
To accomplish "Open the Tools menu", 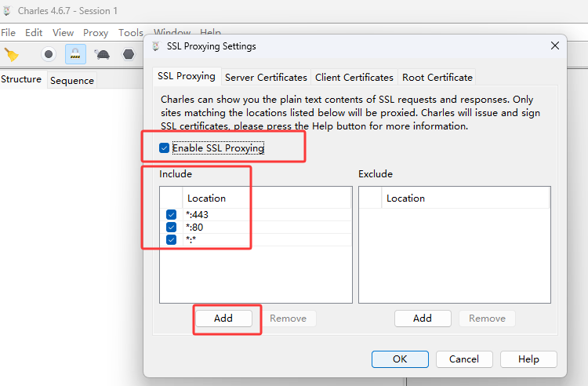I will pyautogui.click(x=131, y=33).
